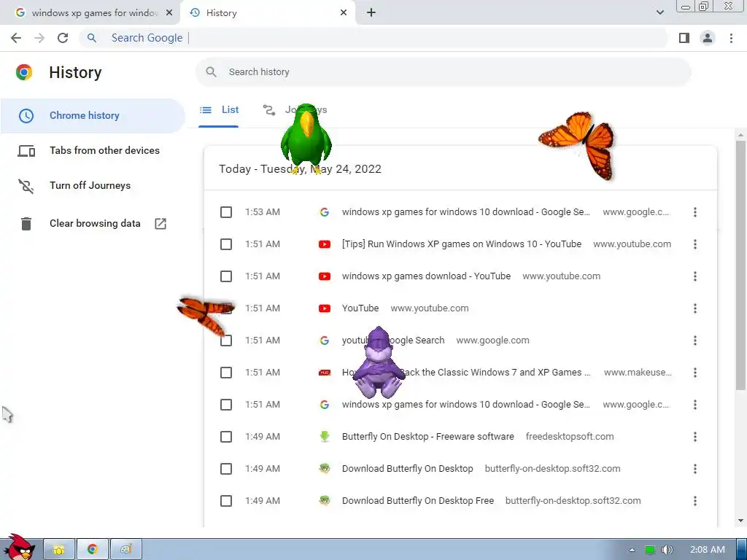
Task: Open more actions for the YouTube homepage entry
Action: 695,308
